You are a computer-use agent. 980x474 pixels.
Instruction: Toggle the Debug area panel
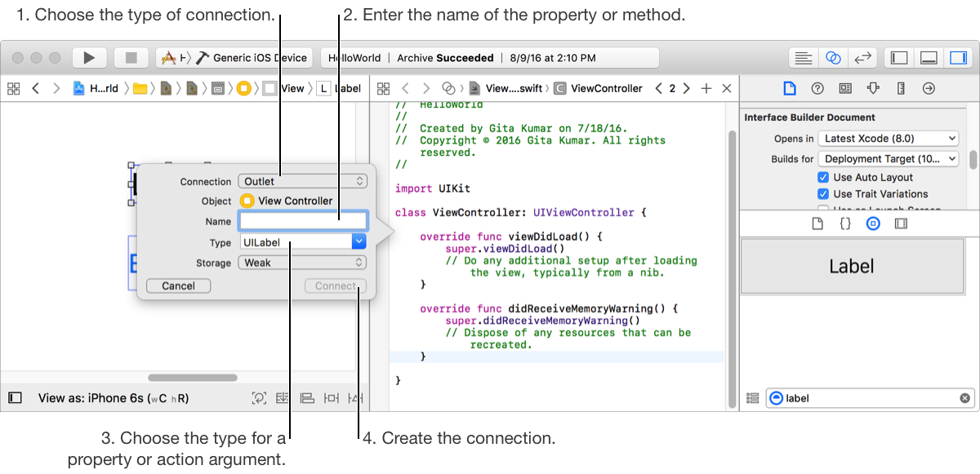pyautogui.click(x=929, y=58)
